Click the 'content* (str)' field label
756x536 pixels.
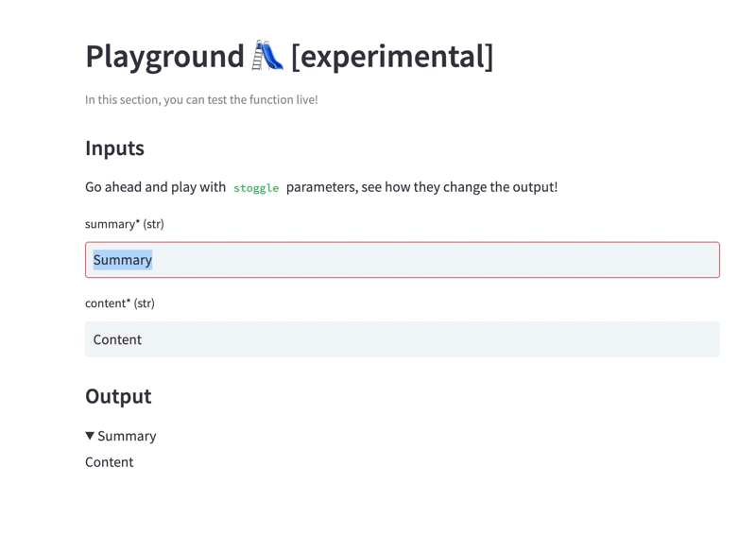(x=120, y=303)
